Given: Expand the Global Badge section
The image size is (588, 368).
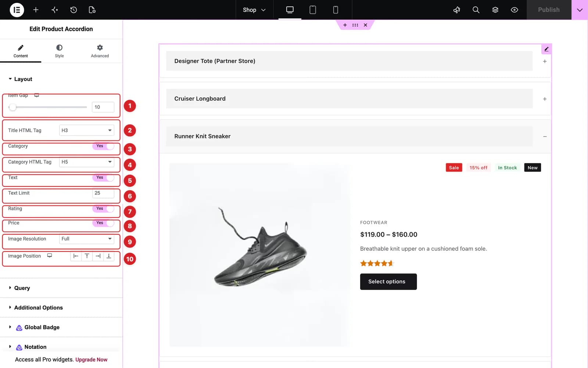Looking at the screenshot, I should tap(61, 327).
